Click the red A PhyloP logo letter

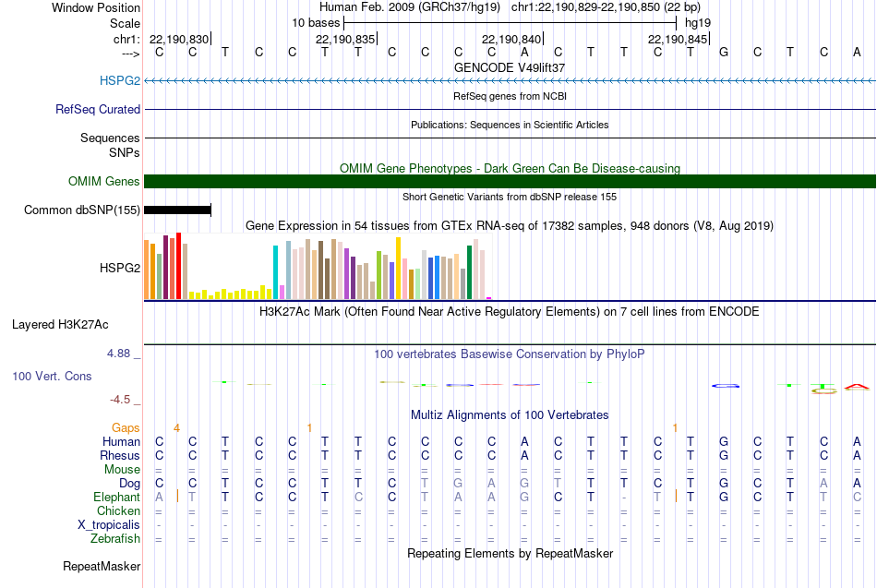tap(857, 386)
